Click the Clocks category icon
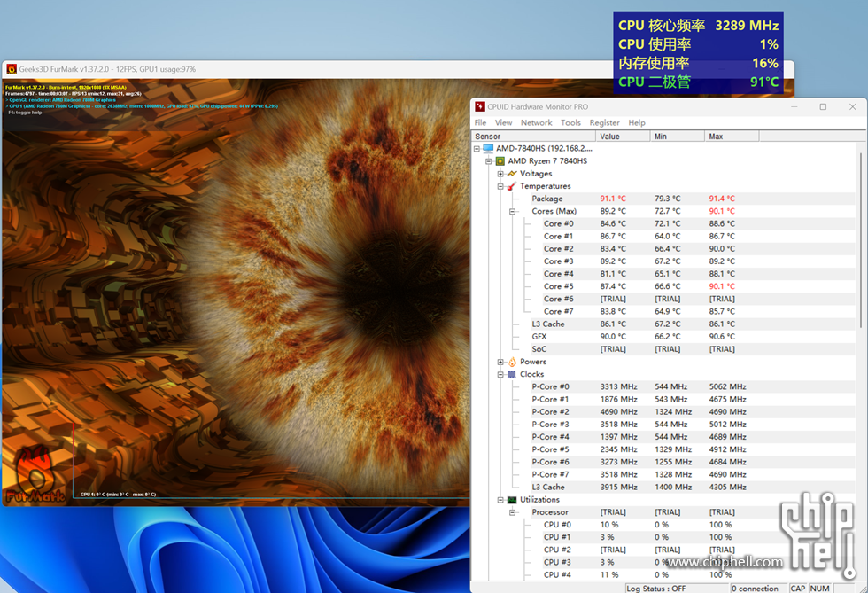 click(512, 374)
